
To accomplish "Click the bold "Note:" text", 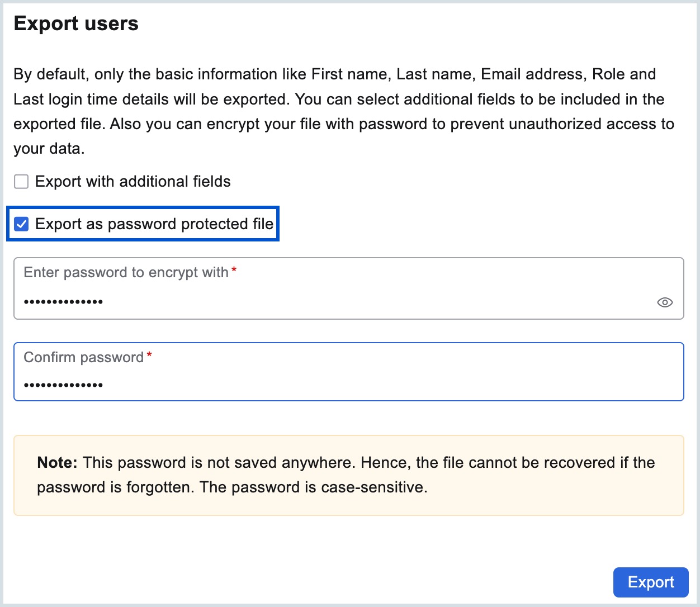I will tap(57, 463).
